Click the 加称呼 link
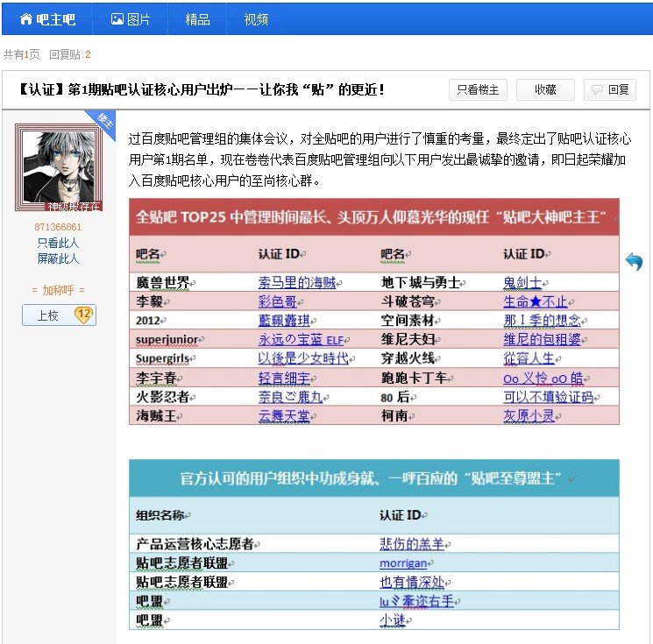Screen dimensions: 653x644 [59, 290]
